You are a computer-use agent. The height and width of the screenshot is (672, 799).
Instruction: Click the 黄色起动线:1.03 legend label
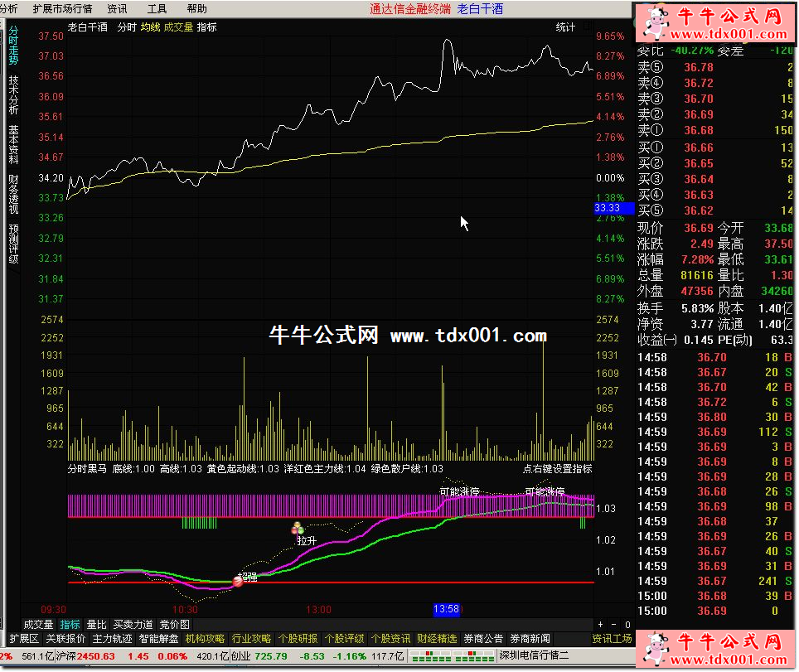243,469
